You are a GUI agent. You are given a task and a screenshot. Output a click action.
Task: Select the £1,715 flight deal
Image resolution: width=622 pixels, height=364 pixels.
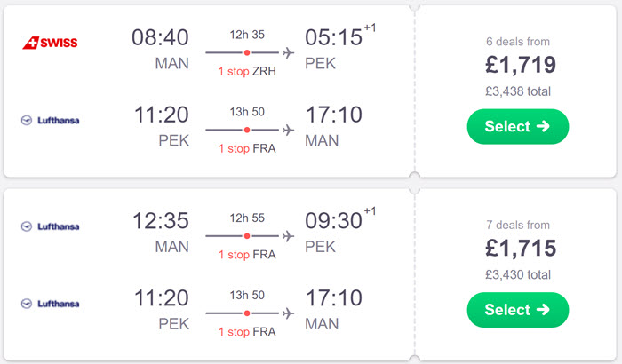click(x=518, y=310)
